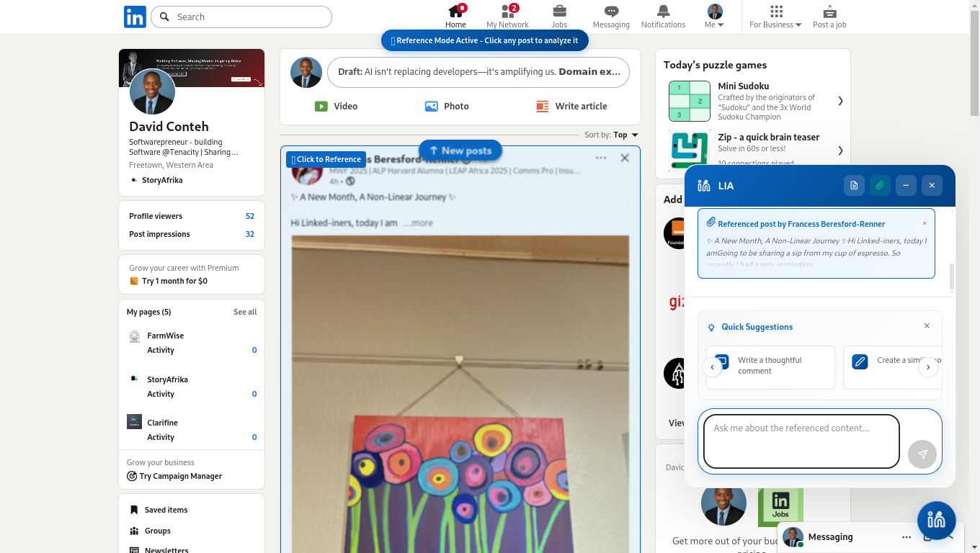Click the LIA paperclip attachment icon
The image size is (980, 553).
point(880,185)
